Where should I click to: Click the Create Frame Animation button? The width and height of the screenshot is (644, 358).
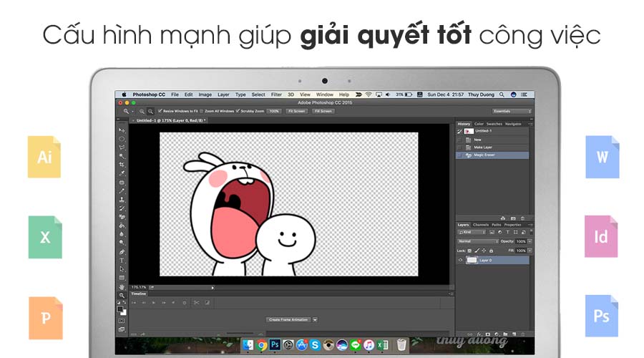tap(288, 319)
